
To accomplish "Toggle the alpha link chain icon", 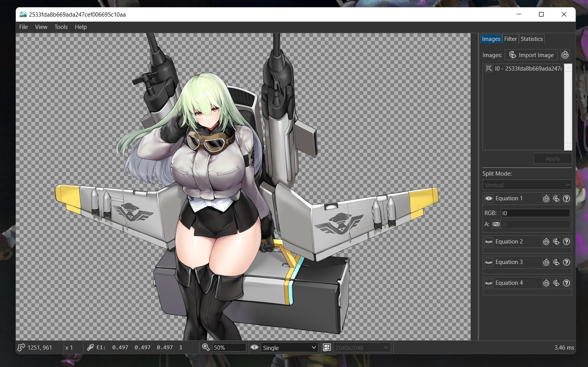I will [496, 224].
